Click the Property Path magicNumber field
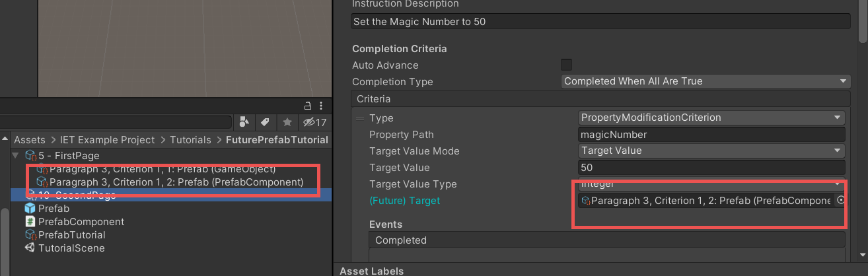This screenshot has height=276, width=868. (711, 134)
